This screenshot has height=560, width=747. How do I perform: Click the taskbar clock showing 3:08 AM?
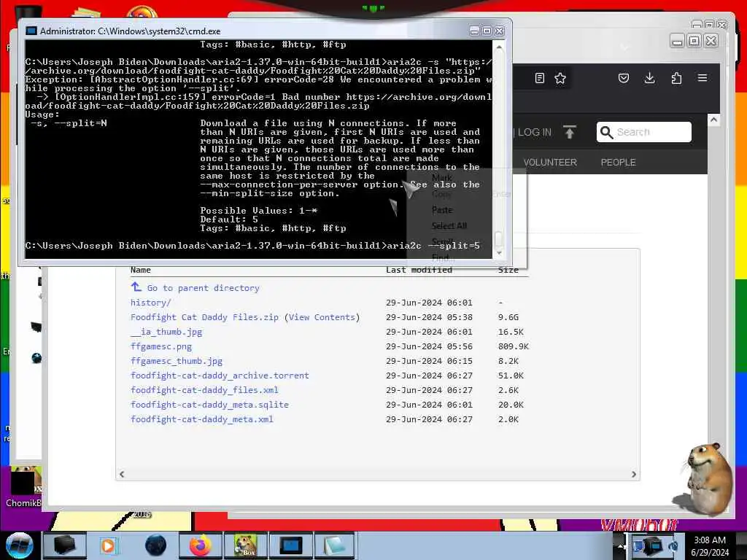710,540
